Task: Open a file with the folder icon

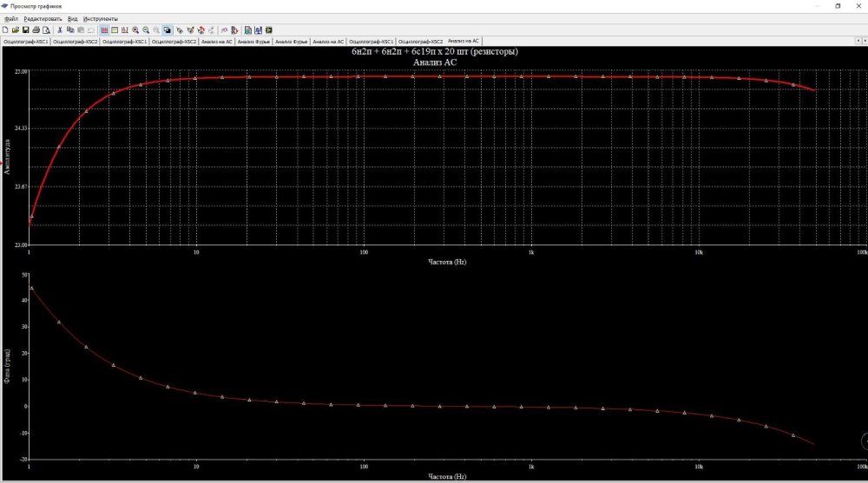Action: (x=15, y=29)
